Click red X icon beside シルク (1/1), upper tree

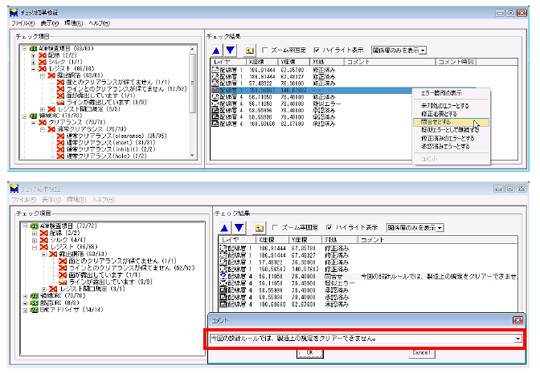43,62
